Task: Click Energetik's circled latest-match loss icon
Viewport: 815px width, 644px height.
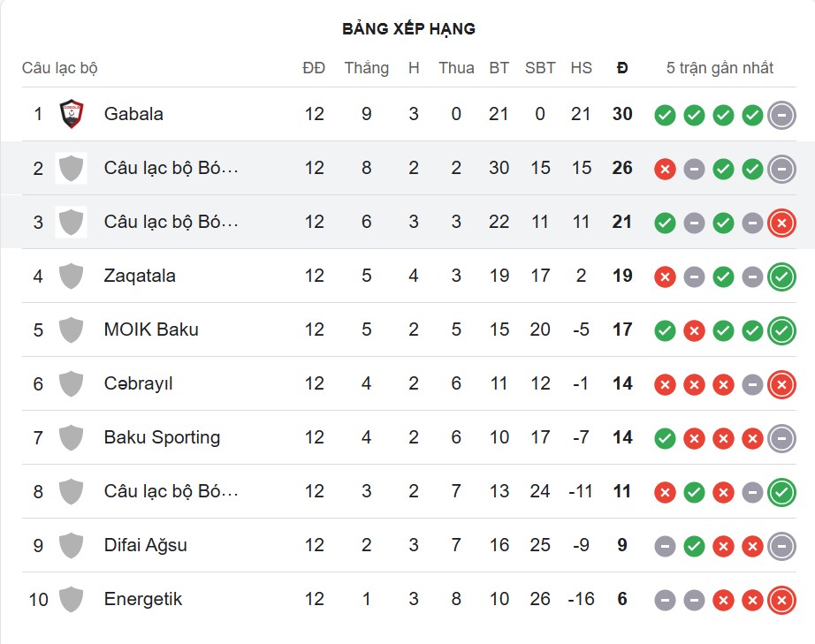Action: [x=781, y=600]
